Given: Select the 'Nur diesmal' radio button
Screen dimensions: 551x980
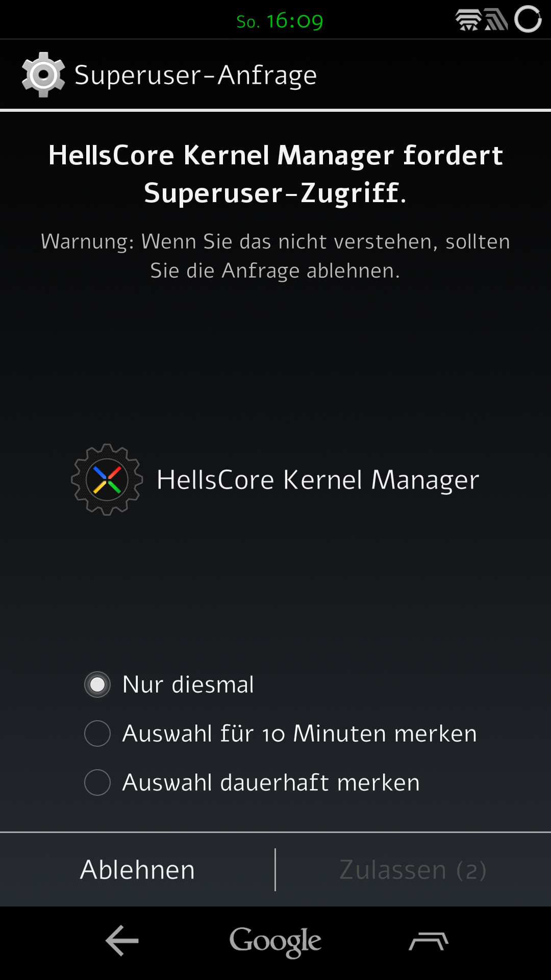Looking at the screenshot, I should click(97, 684).
